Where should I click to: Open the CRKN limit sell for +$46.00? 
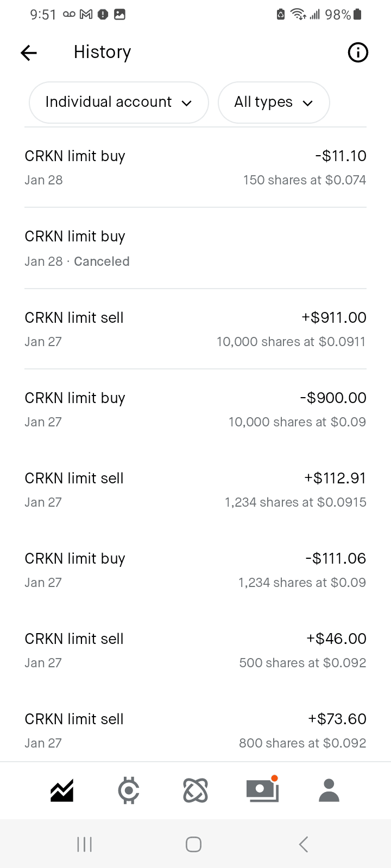click(x=195, y=650)
